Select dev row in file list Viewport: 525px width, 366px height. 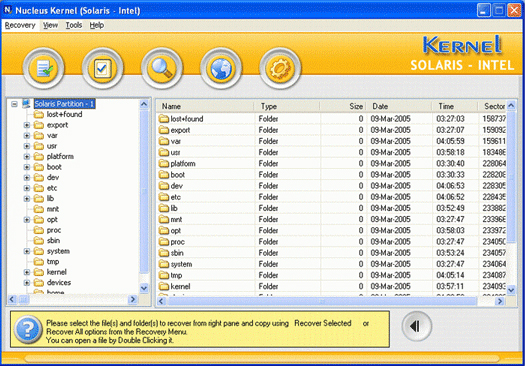tap(331, 186)
